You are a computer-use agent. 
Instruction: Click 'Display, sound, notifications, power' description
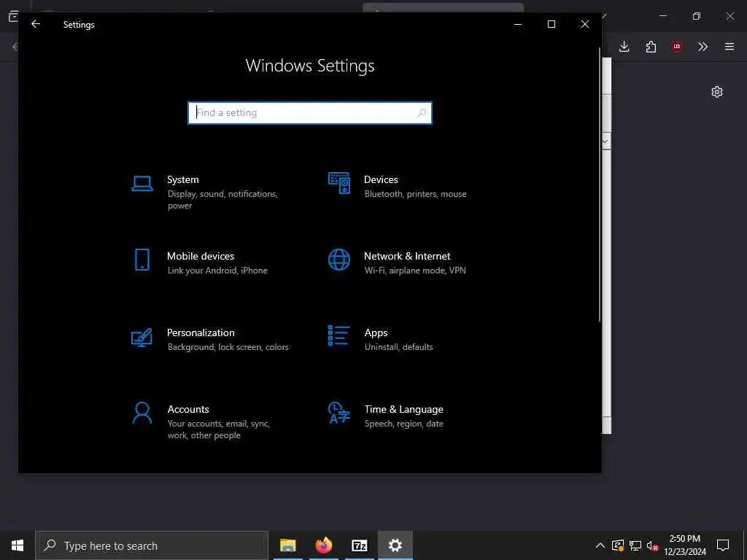pyautogui.click(x=222, y=200)
